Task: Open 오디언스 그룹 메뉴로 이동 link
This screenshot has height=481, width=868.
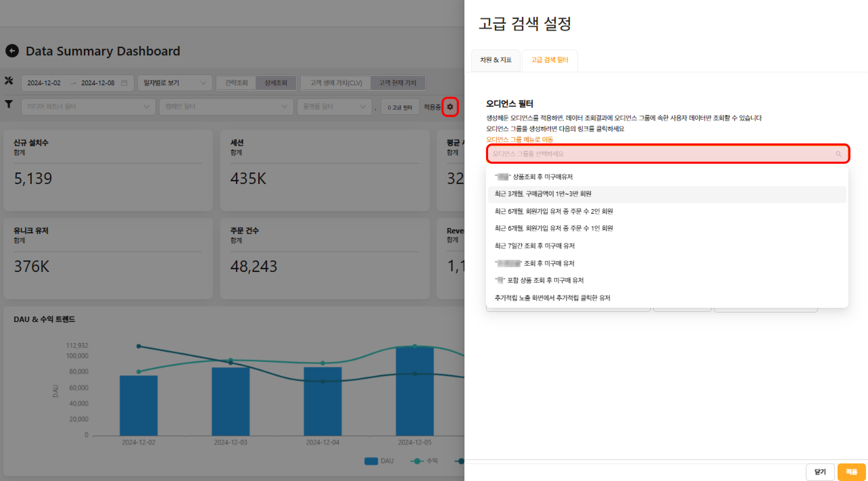Action: [x=519, y=139]
